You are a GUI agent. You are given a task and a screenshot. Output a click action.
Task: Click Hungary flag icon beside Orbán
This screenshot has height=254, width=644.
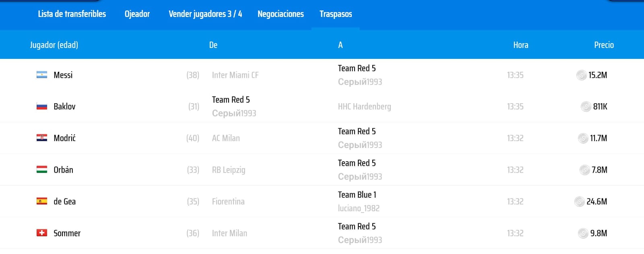(42, 170)
